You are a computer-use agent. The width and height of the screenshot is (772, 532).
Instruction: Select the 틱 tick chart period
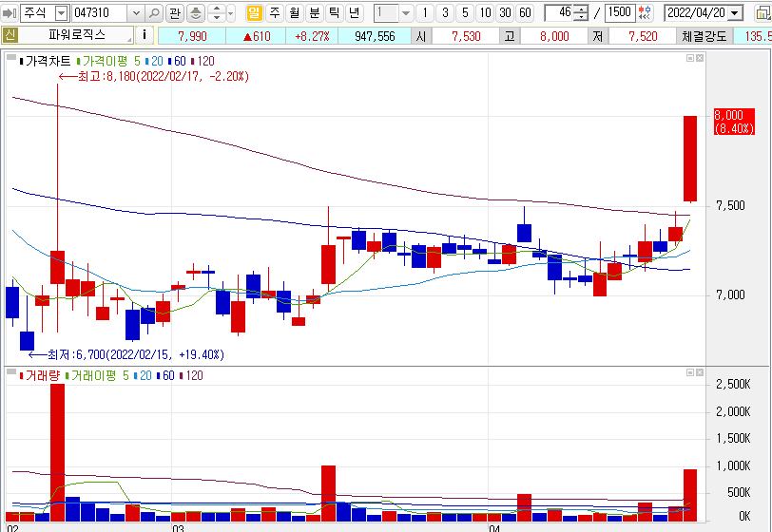tap(334, 12)
